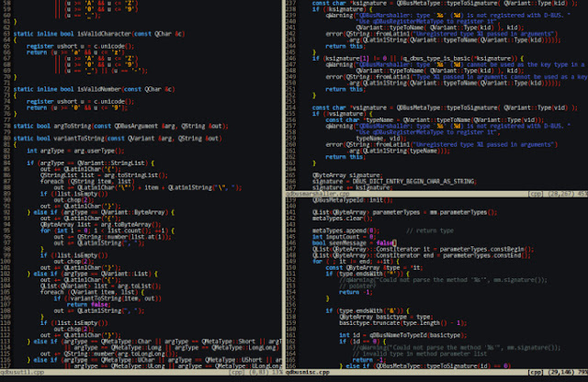Click the 'const char *typeName' declaration line

pos(435,120)
